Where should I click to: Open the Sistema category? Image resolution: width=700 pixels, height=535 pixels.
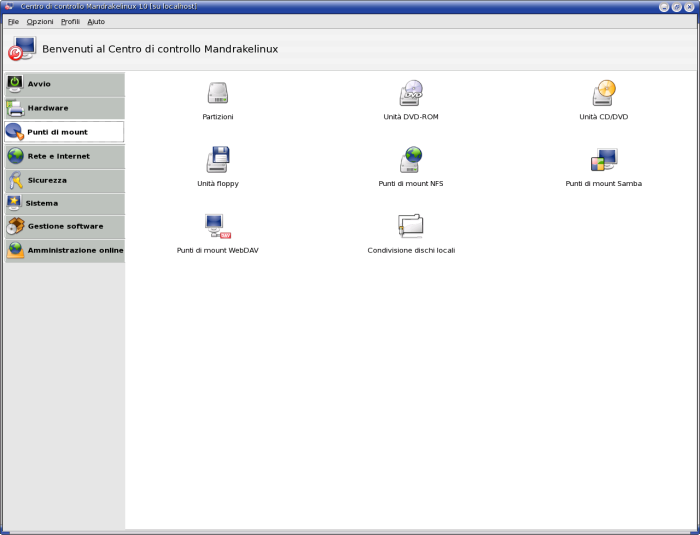click(64, 203)
